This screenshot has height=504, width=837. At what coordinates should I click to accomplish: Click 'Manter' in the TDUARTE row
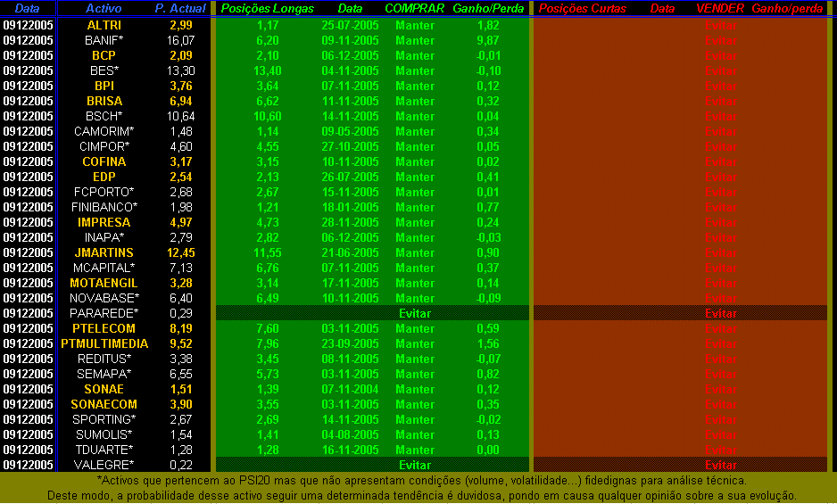(x=415, y=450)
